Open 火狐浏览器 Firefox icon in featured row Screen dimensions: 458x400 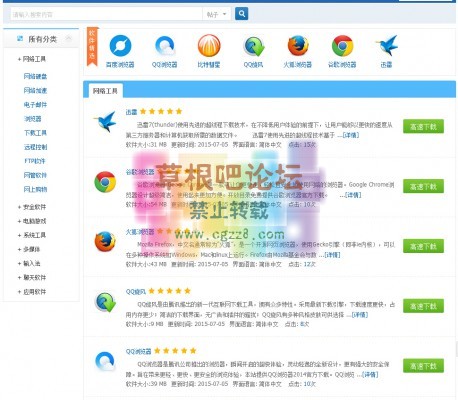[298, 46]
